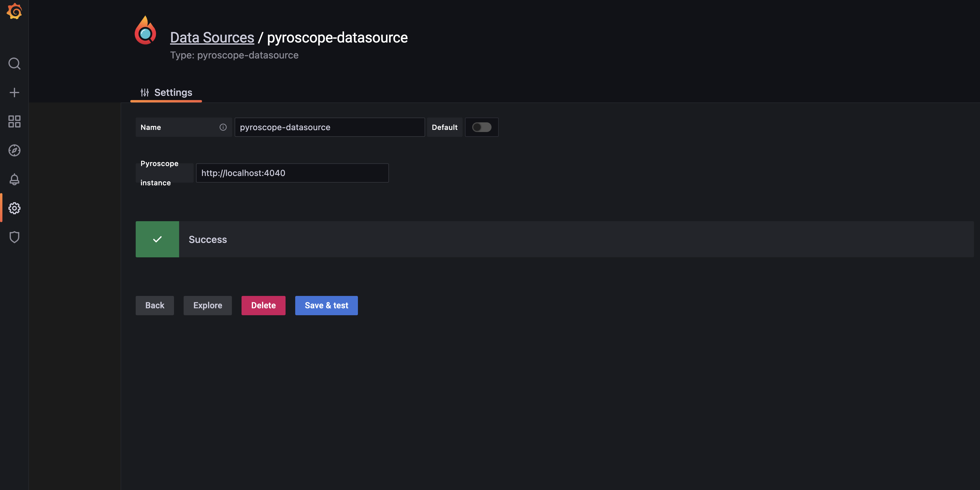
Task: Click the pyroscope-datasource page title
Action: coord(337,37)
